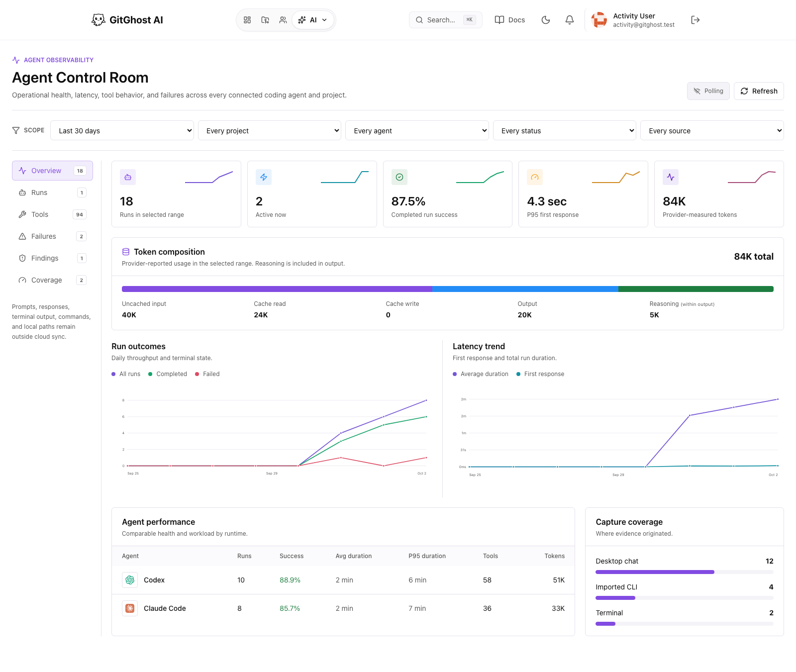This screenshot has height=672, width=796.
Task: Toggle the Polling button
Action: [708, 91]
